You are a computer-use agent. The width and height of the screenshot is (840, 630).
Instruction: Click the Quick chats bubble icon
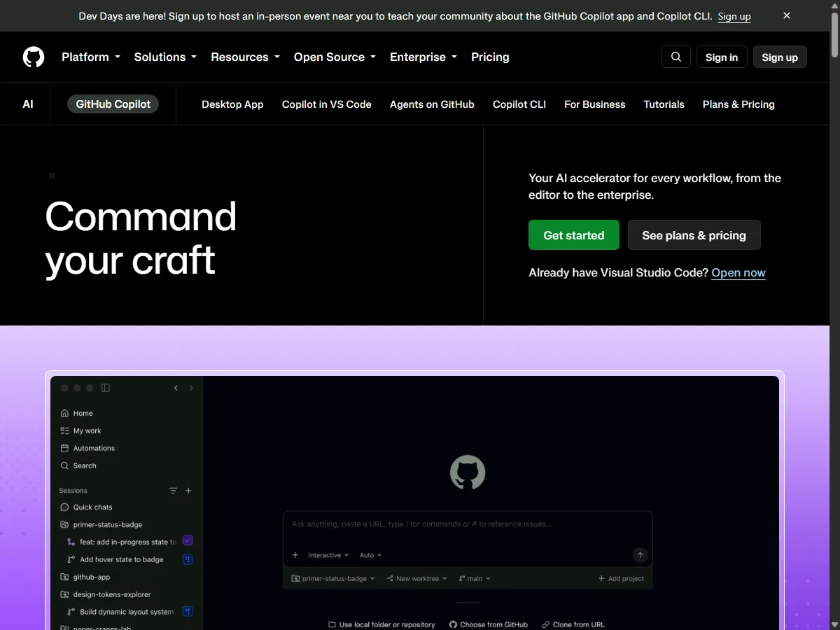pyautogui.click(x=64, y=507)
